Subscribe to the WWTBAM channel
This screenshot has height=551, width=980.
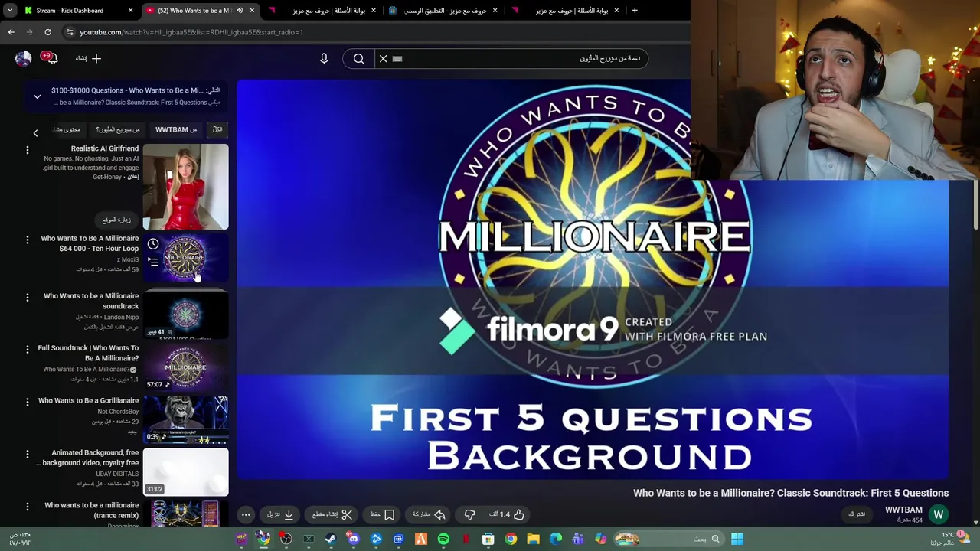(x=857, y=514)
